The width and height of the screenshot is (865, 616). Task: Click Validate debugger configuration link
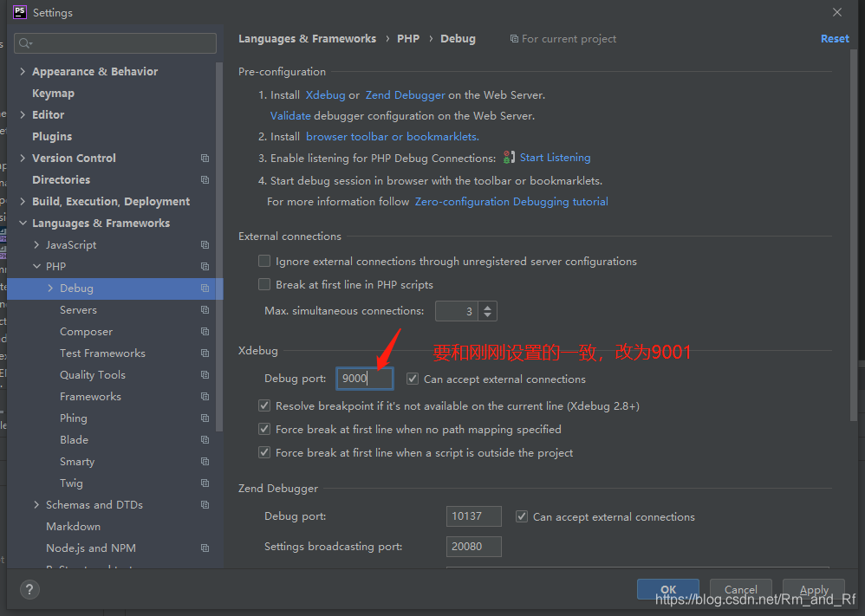pyautogui.click(x=290, y=116)
